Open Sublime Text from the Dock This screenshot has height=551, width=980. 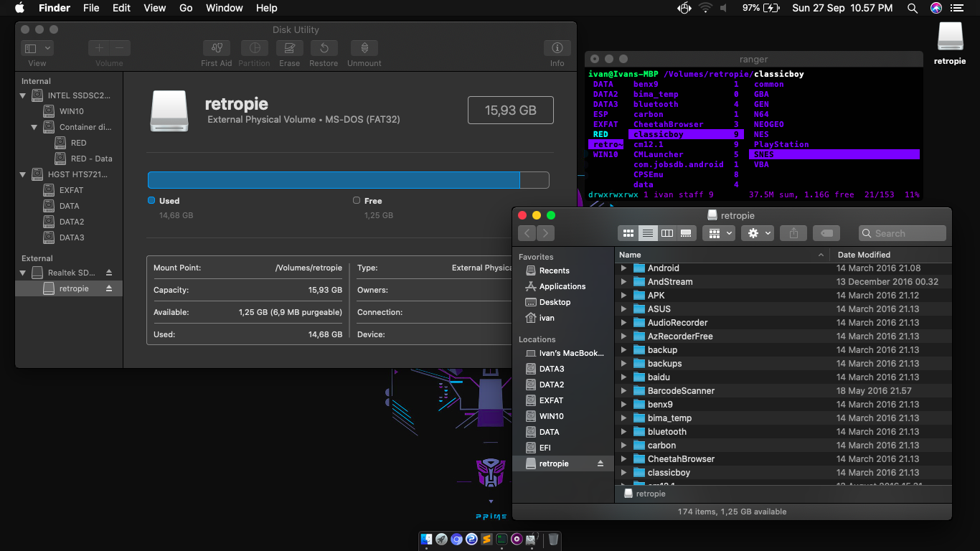coord(487,539)
